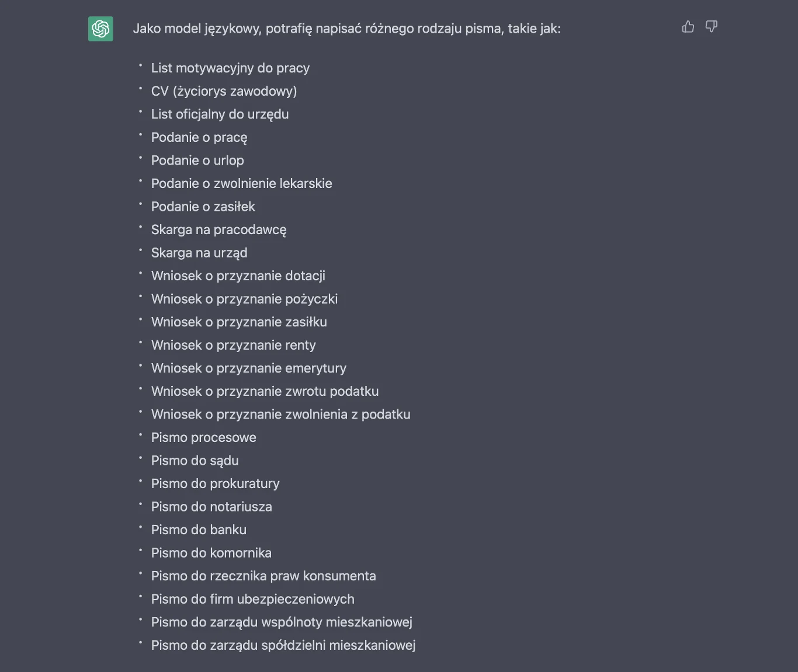This screenshot has width=798, height=672.
Task: Click the 'Podanie o urlop' list entry
Action: [197, 161]
